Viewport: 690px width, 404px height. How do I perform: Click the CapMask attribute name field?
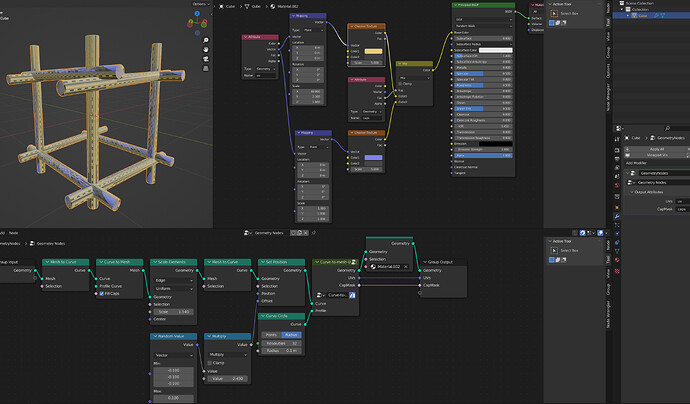pos(683,209)
